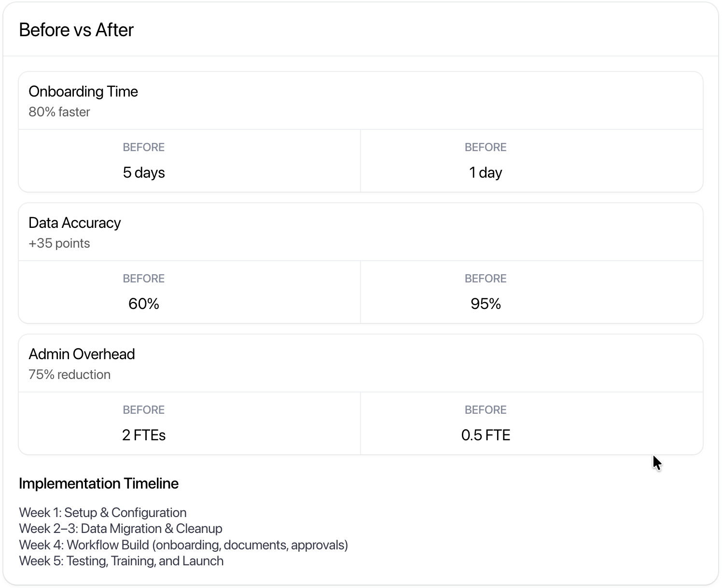Select the Week 1 Setup & Configuration line
Viewport: 722px width, 588px height.
coord(103,513)
